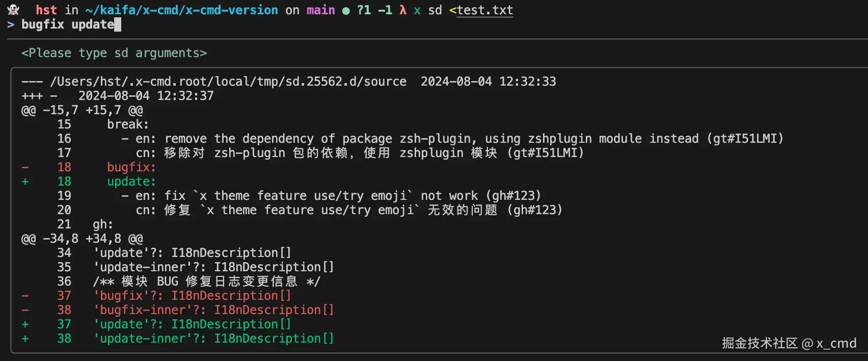This screenshot has width=868, height=361.
Task: Place cursor in the bugfix update input
Action: [68, 24]
